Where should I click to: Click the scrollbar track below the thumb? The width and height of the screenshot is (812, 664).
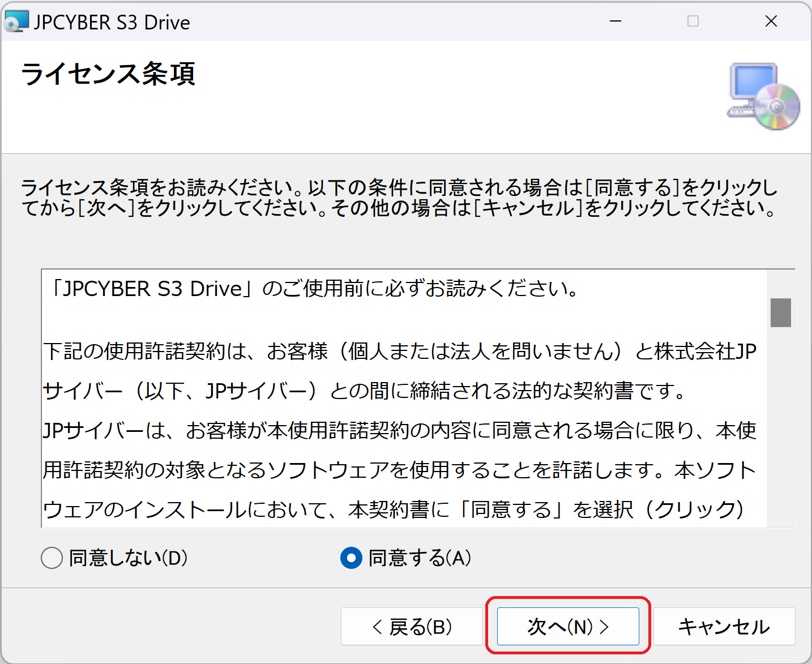780,427
